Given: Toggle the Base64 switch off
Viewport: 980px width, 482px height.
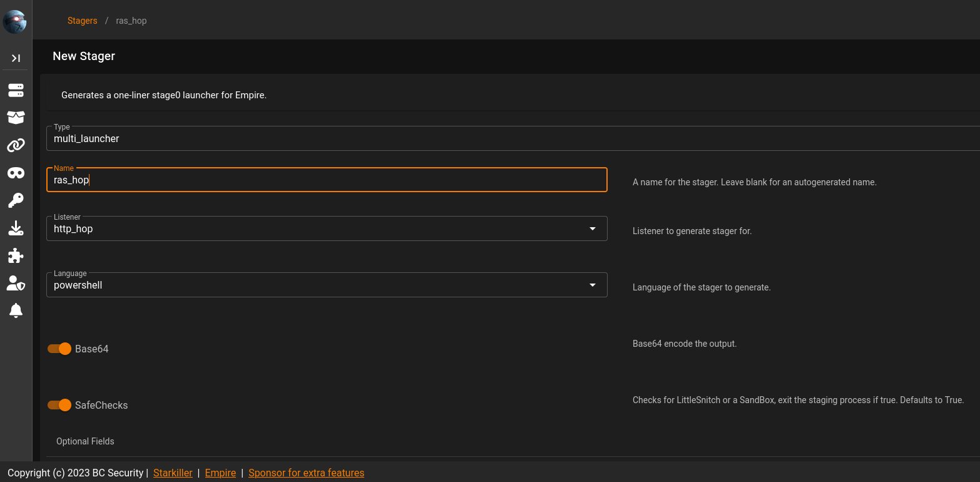Looking at the screenshot, I should tap(60, 349).
